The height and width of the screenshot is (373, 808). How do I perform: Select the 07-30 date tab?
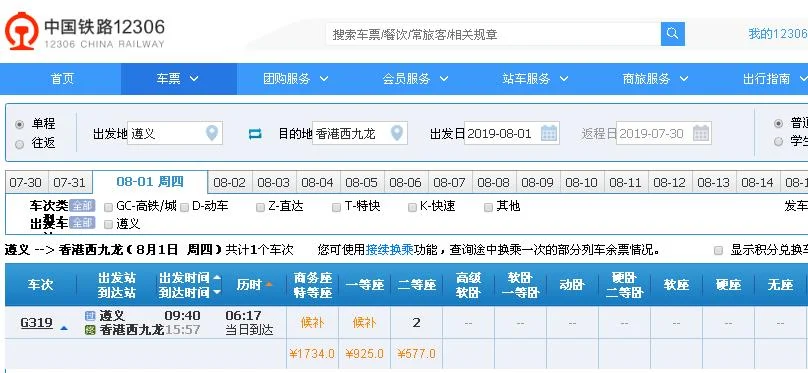[x=26, y=182]
